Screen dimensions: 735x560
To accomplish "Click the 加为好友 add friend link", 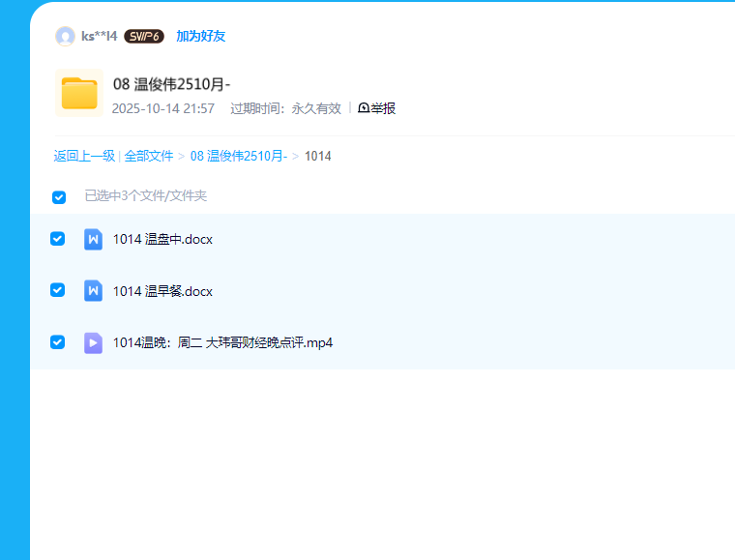I will tap(200, 37).
